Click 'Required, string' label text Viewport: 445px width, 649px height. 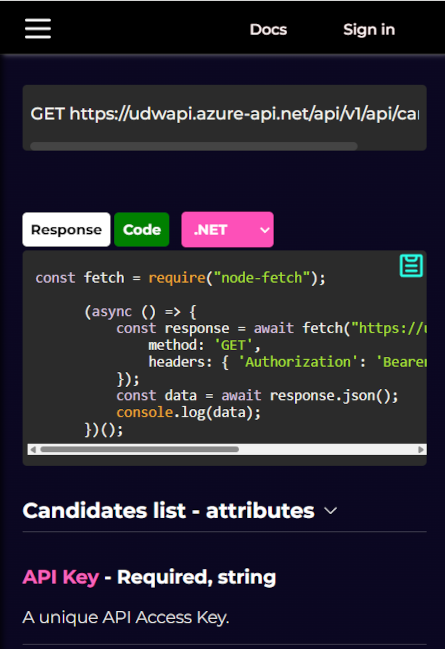tap(197, 577)
